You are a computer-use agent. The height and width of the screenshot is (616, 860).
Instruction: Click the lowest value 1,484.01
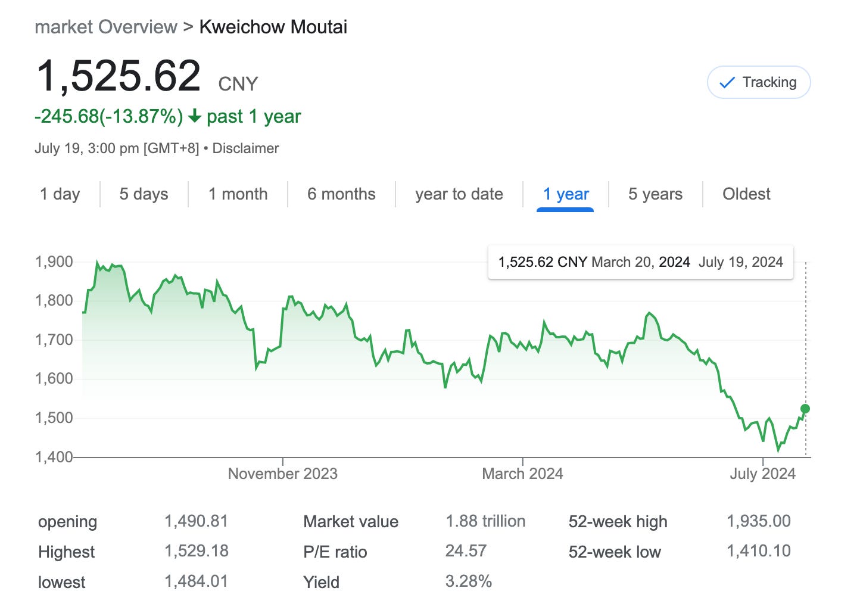point(197,581)
